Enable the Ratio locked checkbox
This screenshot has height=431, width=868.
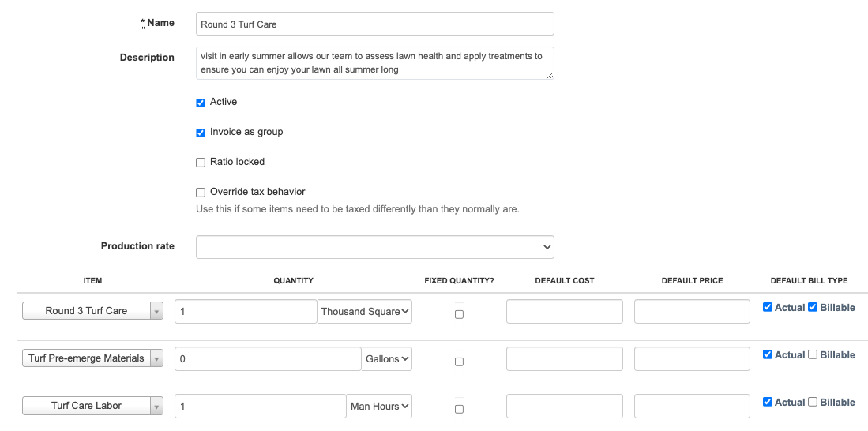201,163
